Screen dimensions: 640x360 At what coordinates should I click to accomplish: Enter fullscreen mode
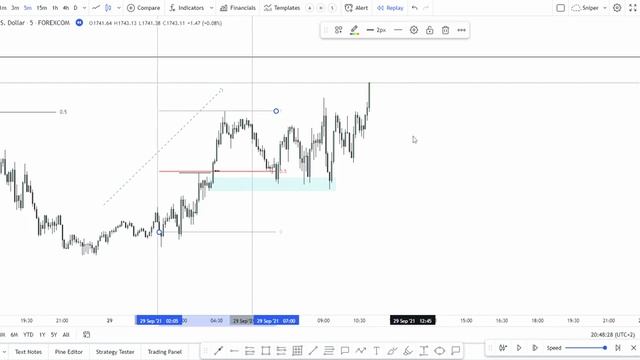633,8
